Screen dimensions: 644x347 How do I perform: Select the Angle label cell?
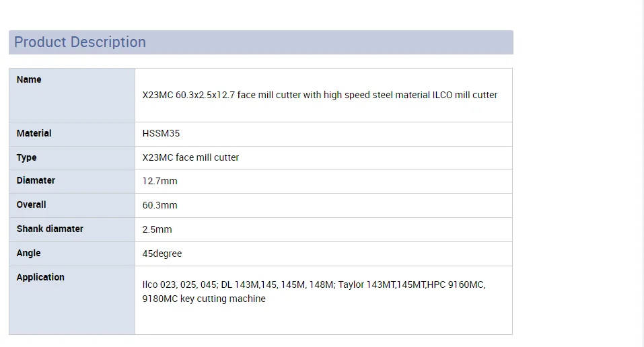pos(72,254)
